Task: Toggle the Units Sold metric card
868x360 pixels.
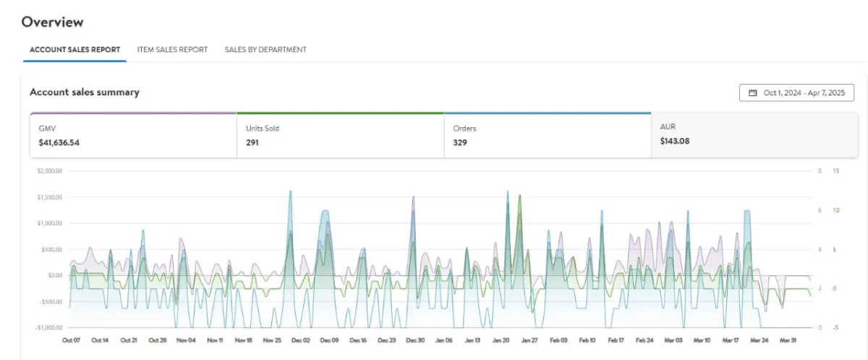Action: 340,135
